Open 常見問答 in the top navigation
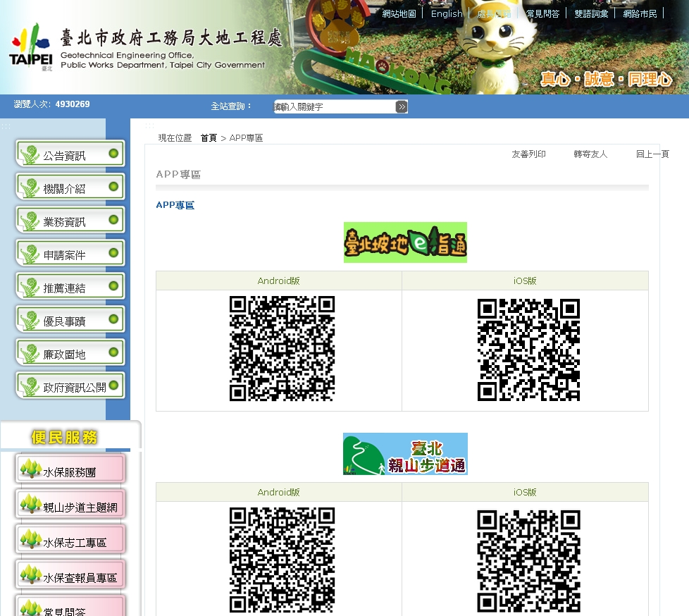The image size is (689, 616). click(x=542, y=13)
